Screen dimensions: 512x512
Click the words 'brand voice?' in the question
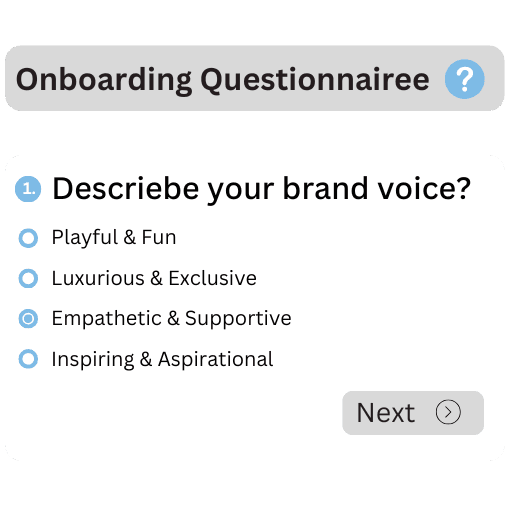[377, 188]
